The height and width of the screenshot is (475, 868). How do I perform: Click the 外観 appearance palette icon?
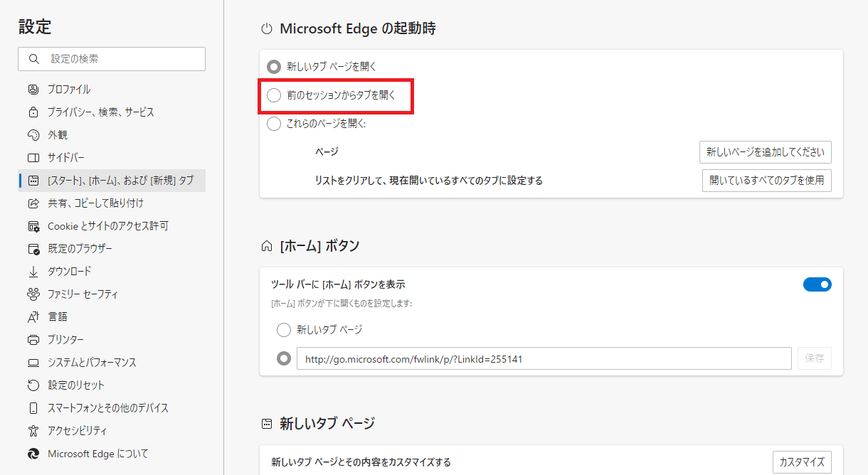(x=33, y=135)
